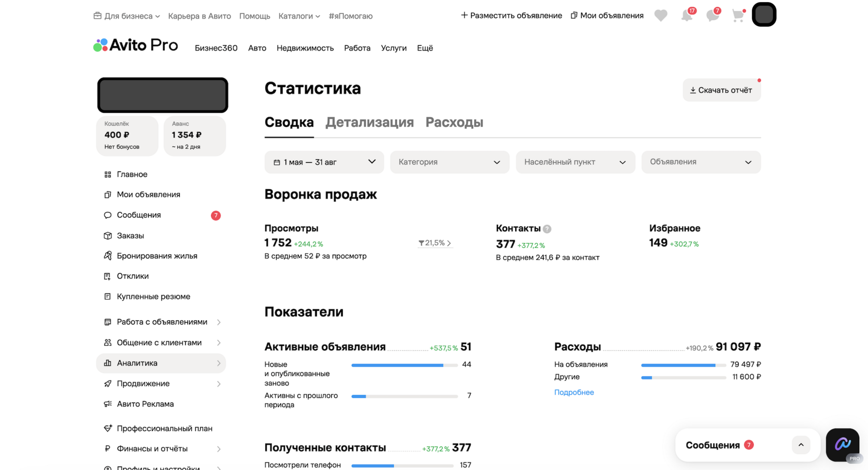Click the Avito Pro logo

[135, 45]
